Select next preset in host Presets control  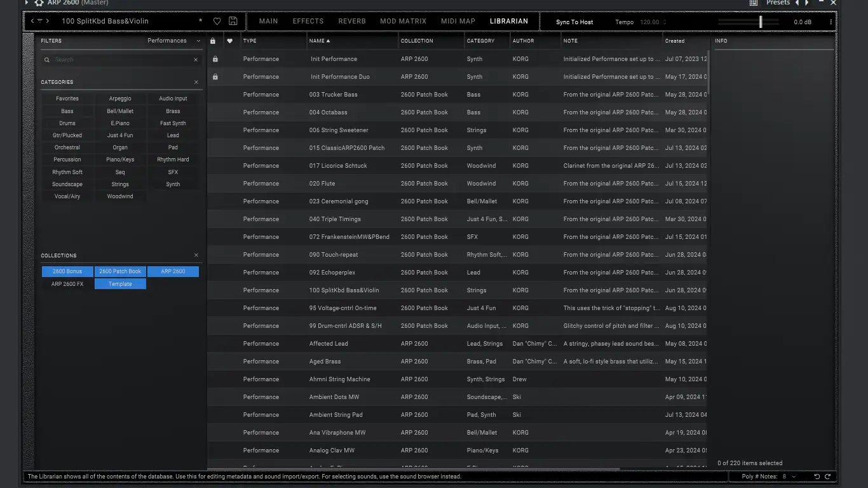pyautogui.click(x=807, y=3)
